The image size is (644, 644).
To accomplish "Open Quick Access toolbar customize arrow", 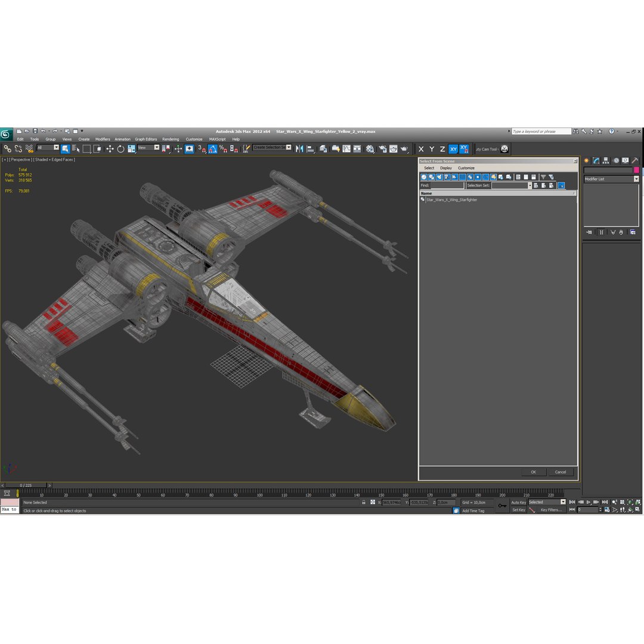I will [x=82, y=131].
